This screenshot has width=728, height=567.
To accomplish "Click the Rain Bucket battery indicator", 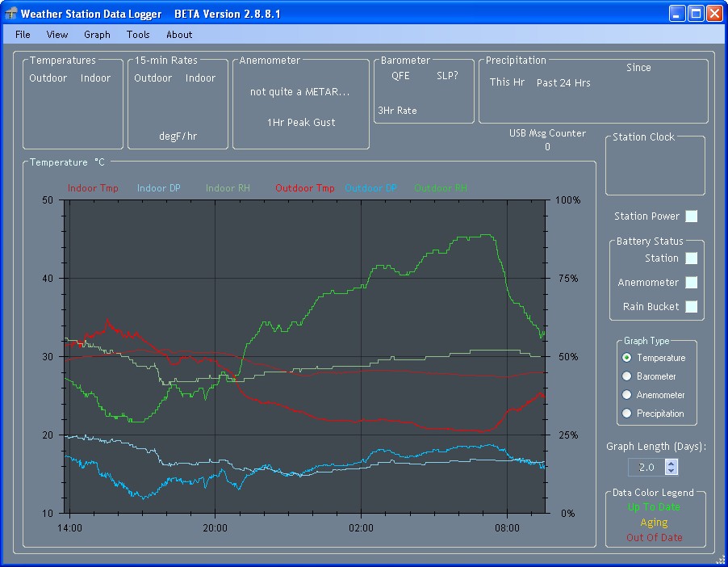I will coord(692,307).
